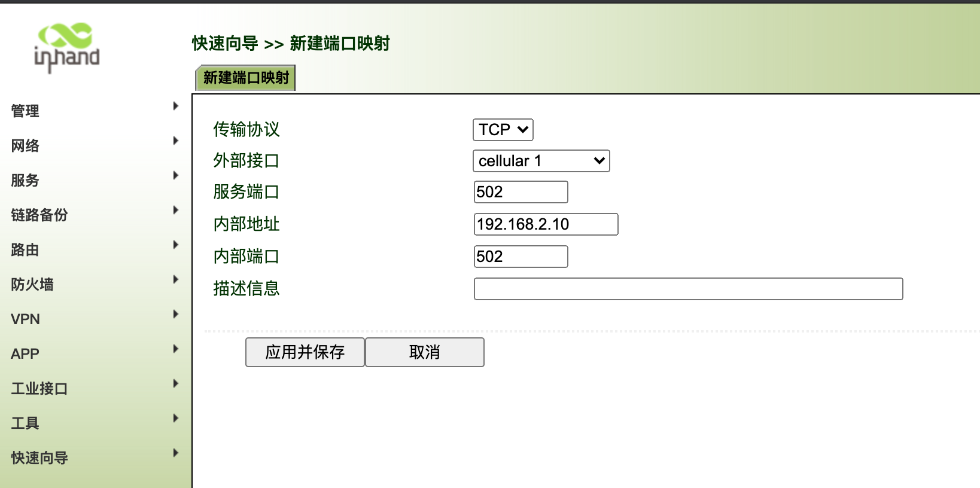This screenshot has height=488, width=980.
Task: Select the 新建端口映射 tab
Action: pyautogui.click(x=246, y=78)
